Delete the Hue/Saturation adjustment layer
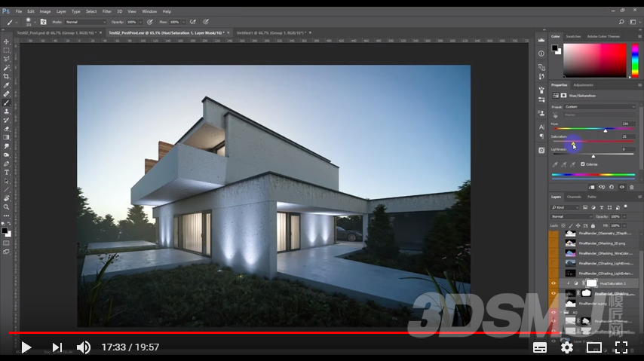This screenshot has height=361, width=644. coord(632,187)
